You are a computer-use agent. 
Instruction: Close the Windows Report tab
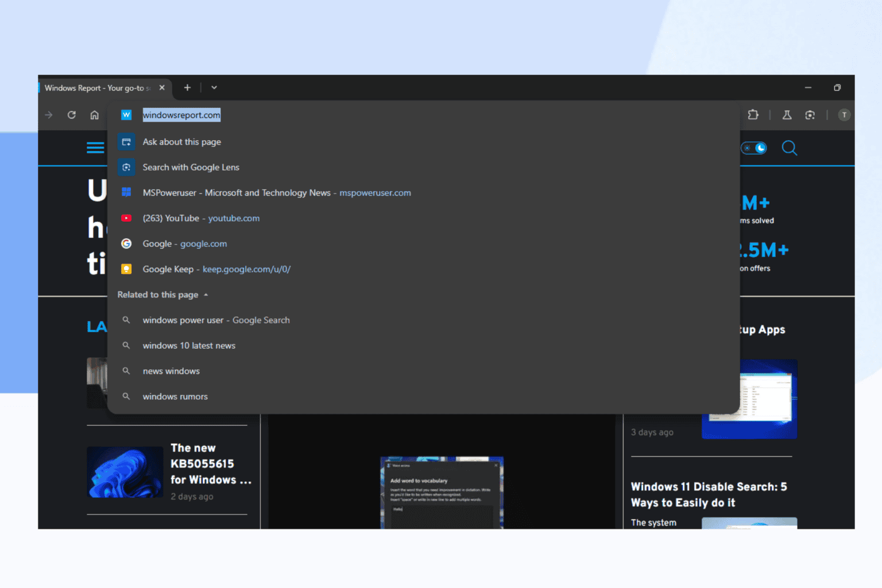pyautogui.click(x=162, y=88)
